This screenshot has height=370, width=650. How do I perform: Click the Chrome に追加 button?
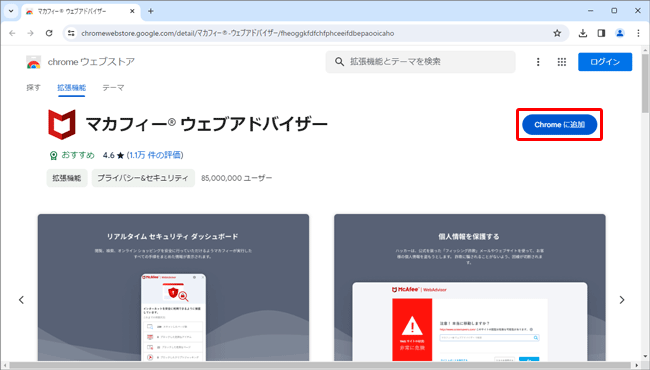pos(559,125)
